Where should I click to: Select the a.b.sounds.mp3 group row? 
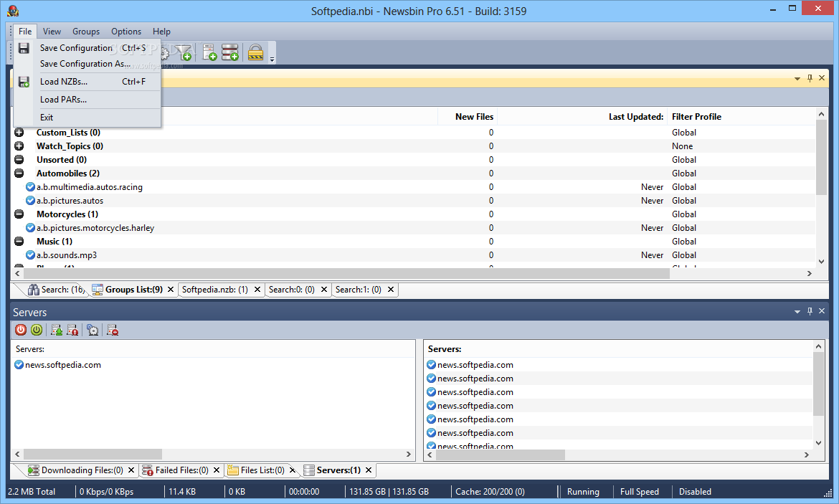click(x=414, y=255)
